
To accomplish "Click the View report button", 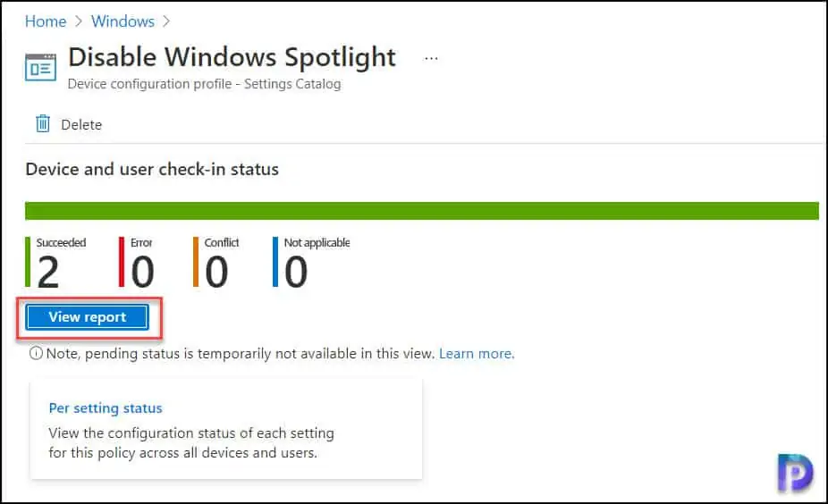I will click(x=88, y=317).
